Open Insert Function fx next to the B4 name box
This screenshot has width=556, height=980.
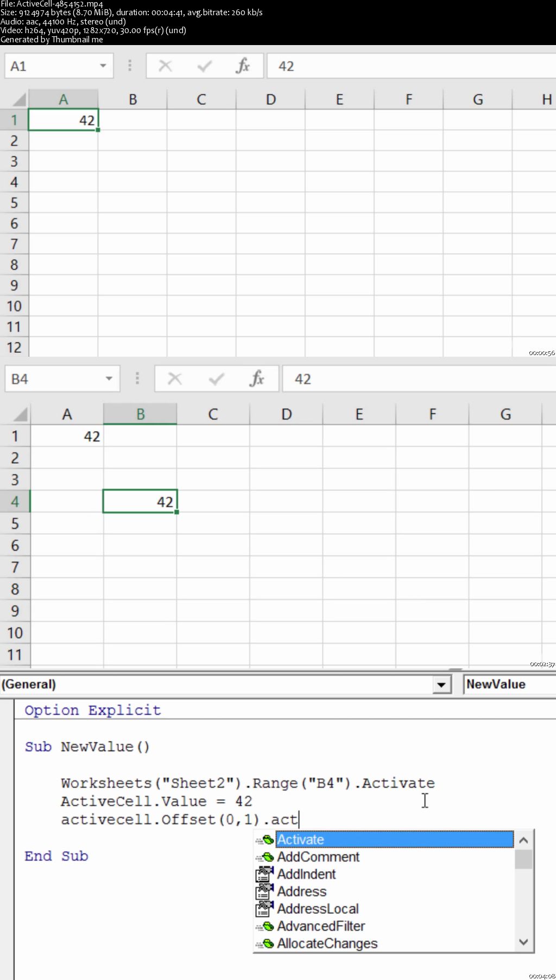click(257, 378)
